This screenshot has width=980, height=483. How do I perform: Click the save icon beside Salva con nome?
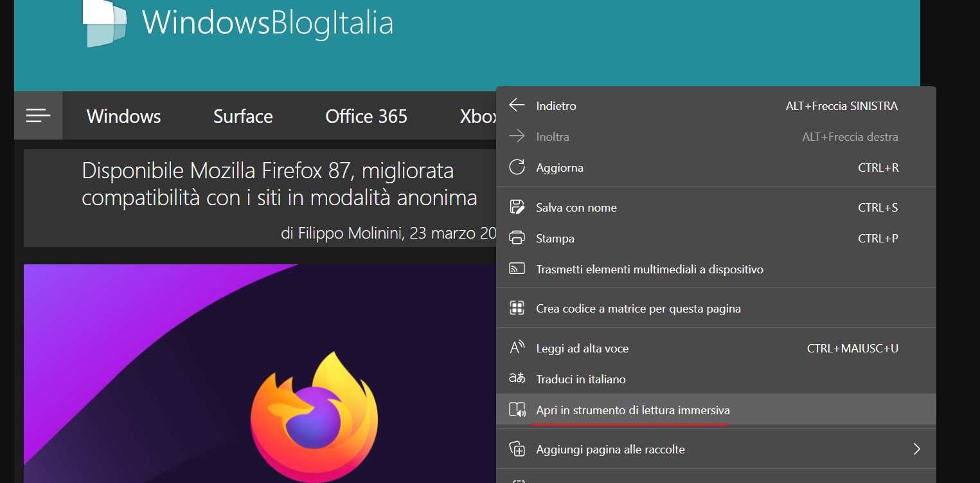click(x=517, y=207)
